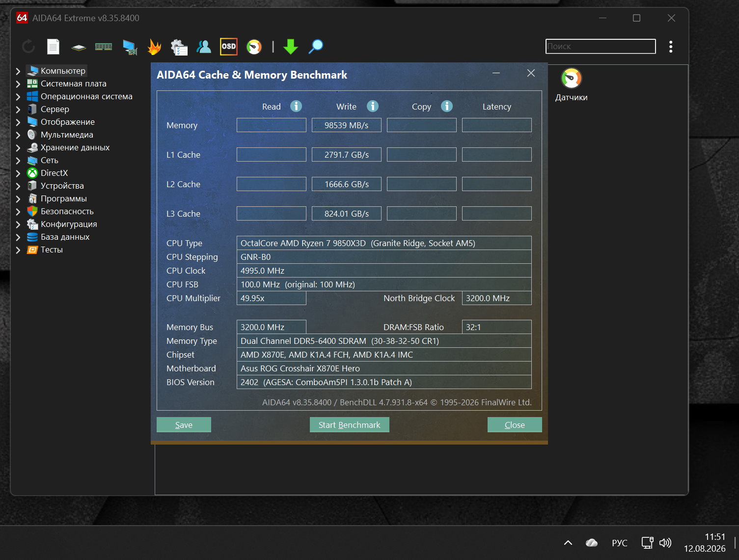
Task: Expand the Хранение данных tree node
Action: (x=18, y=148)
